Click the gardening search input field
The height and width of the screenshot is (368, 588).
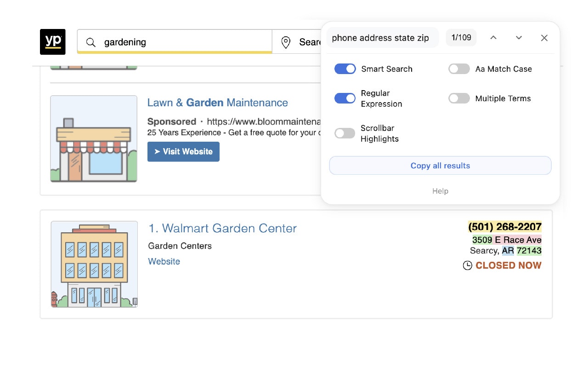click(x=175, y=42)
